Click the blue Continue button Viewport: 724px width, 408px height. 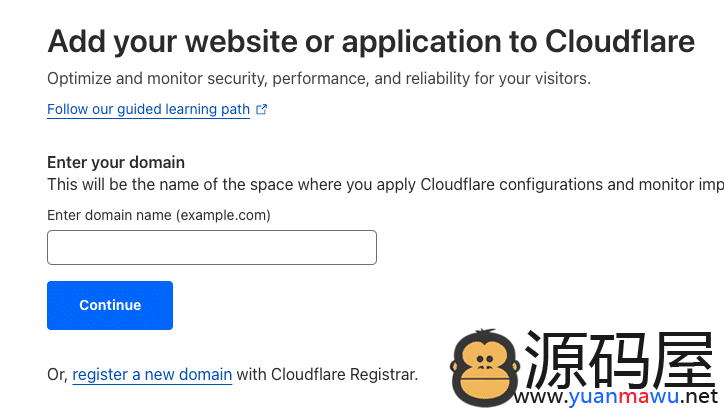coord(110,305)
